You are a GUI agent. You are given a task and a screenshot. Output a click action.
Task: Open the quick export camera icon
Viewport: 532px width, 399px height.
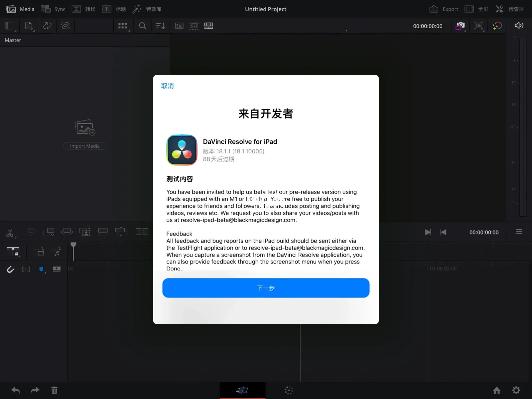coord(460,26)
